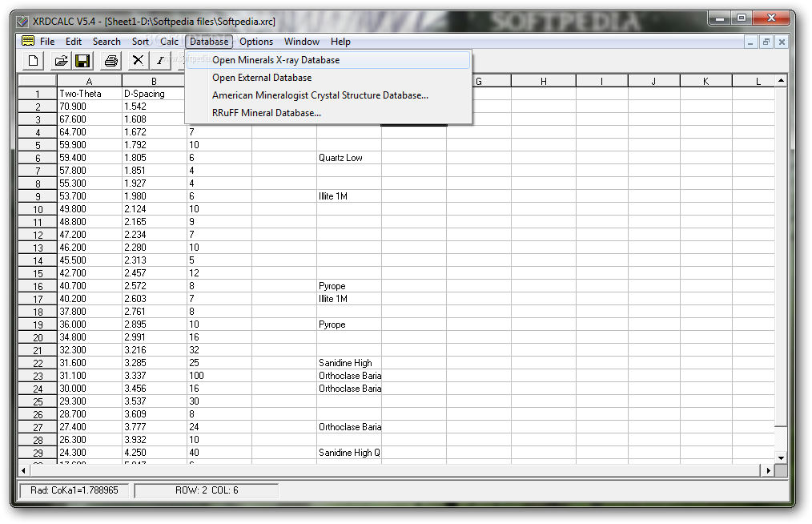Click Orthoclase Baria cell in row 23
Screen dimensions: 812x524
coord(349,376)
